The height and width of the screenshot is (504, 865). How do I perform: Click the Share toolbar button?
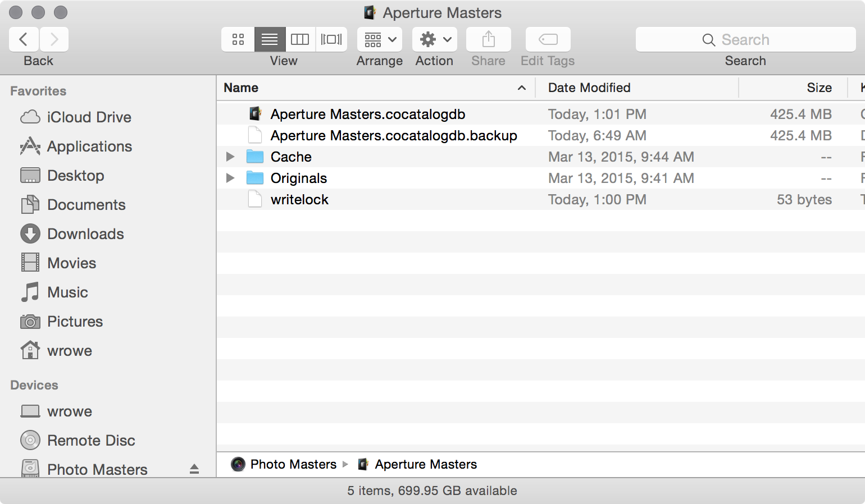click(489, 39)
